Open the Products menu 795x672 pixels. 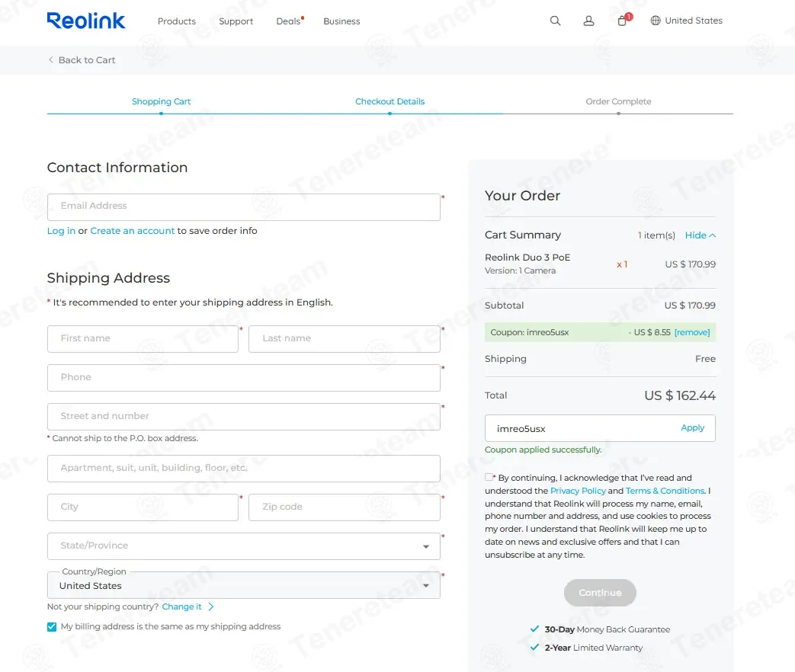pos(176,21)
